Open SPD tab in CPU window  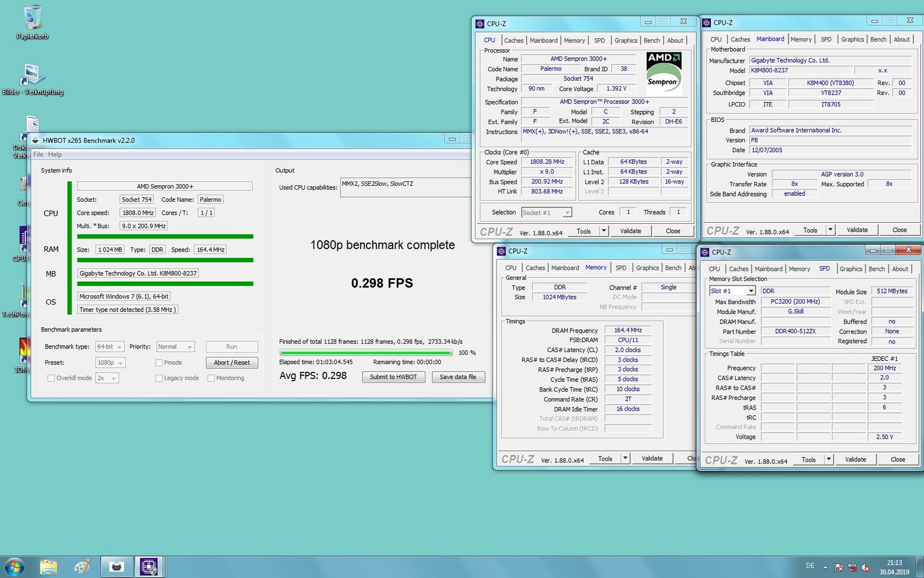click(x=599, y=40)
